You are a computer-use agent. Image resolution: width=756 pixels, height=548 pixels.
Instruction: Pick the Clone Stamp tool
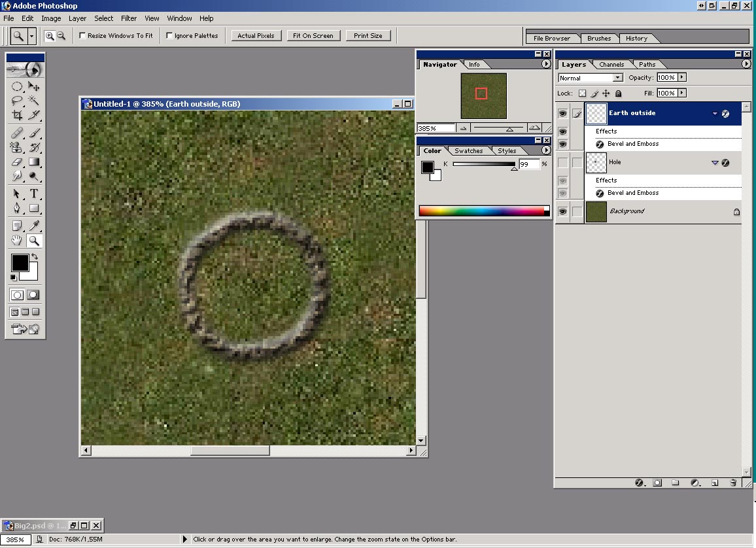pyautogui.click(x=17, y=148)
